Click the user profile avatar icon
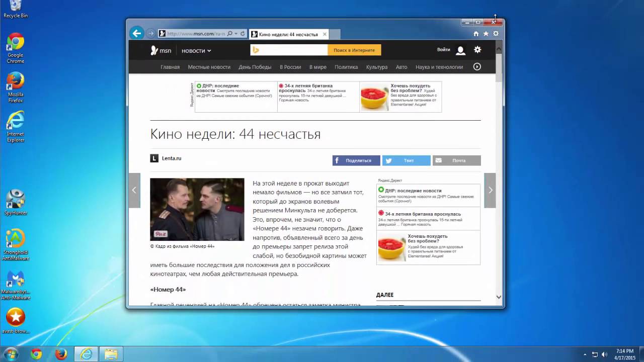The height and width of the screenshot is (362, 644). pos(460,50)
